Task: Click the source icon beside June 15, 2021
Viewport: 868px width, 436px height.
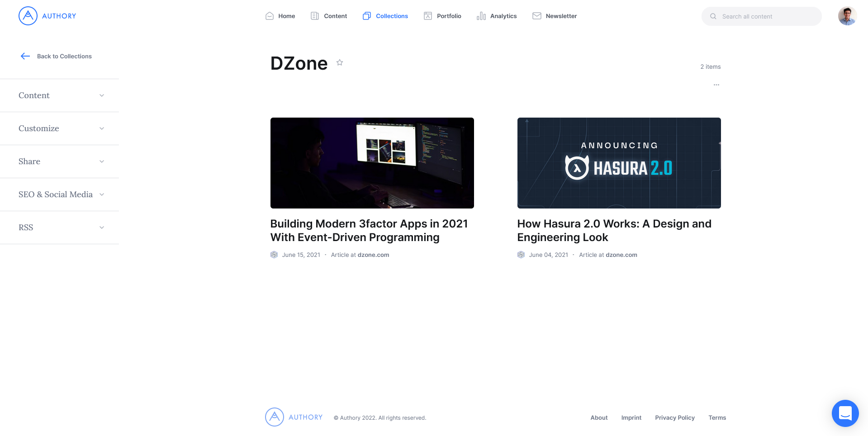Action: (x=274, y=255)
